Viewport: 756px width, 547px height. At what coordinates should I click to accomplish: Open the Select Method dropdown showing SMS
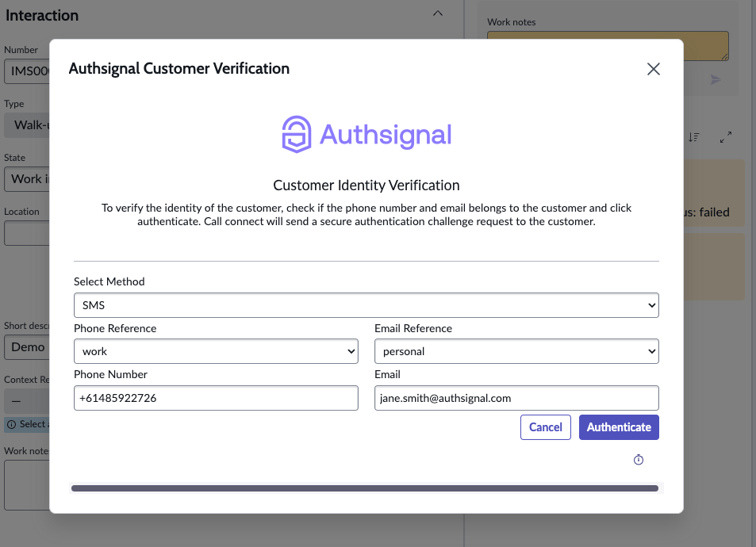[366, 305]
